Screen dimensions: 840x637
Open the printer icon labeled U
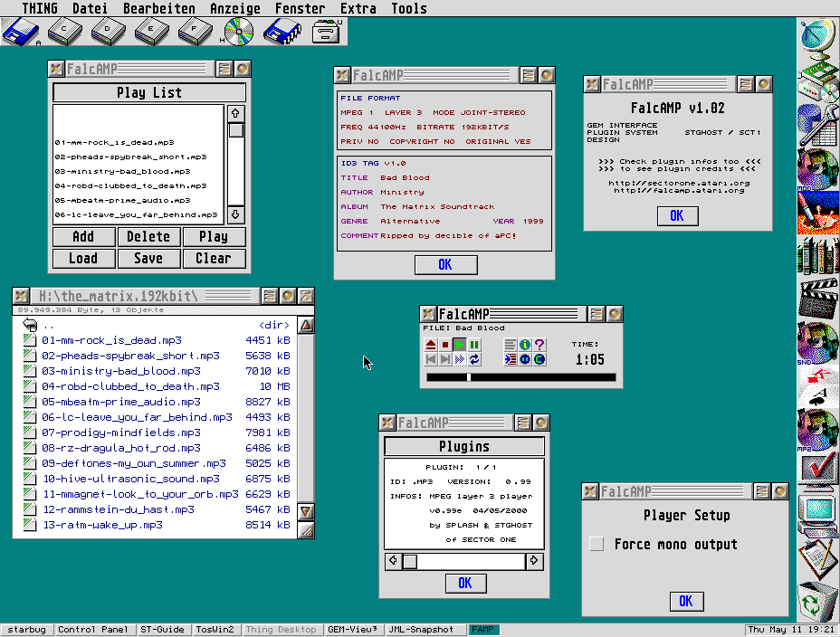click(327, 31)
